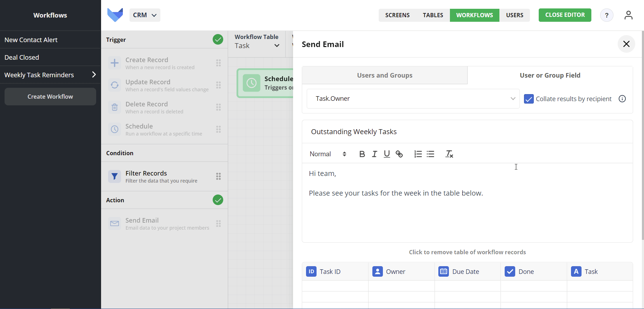Grab the Filter Records drag handle
This screenshot has height=309, width=644.
tap(218, 176)
